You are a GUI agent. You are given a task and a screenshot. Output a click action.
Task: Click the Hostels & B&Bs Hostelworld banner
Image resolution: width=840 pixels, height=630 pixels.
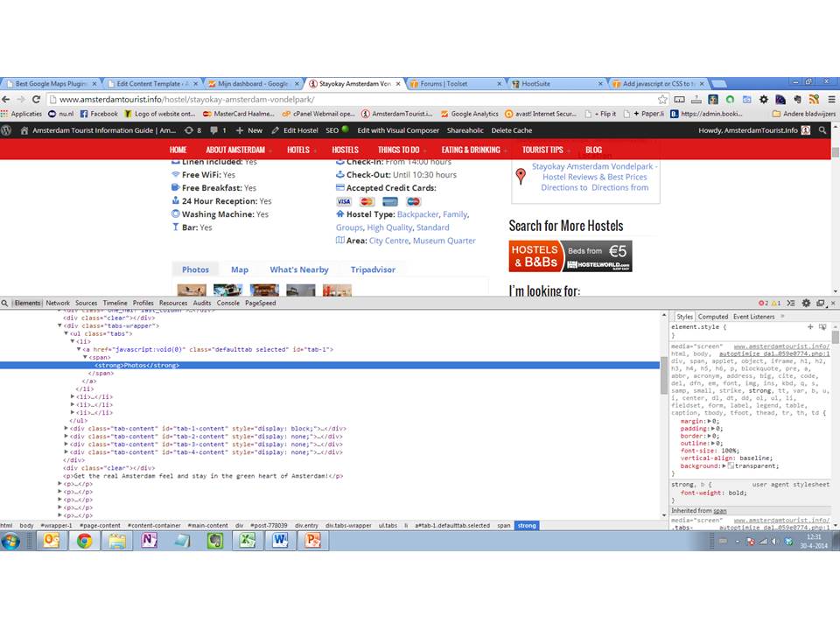[570, 256]
